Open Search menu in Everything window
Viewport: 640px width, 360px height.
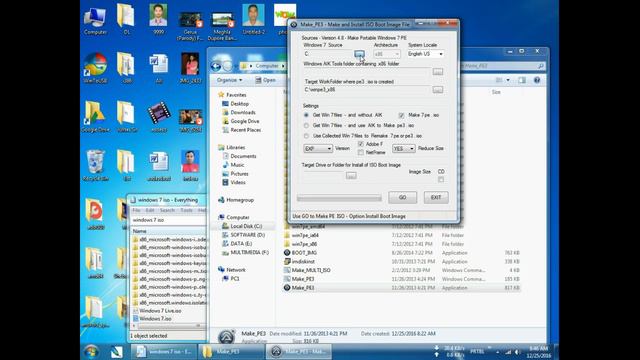point(167,210)
